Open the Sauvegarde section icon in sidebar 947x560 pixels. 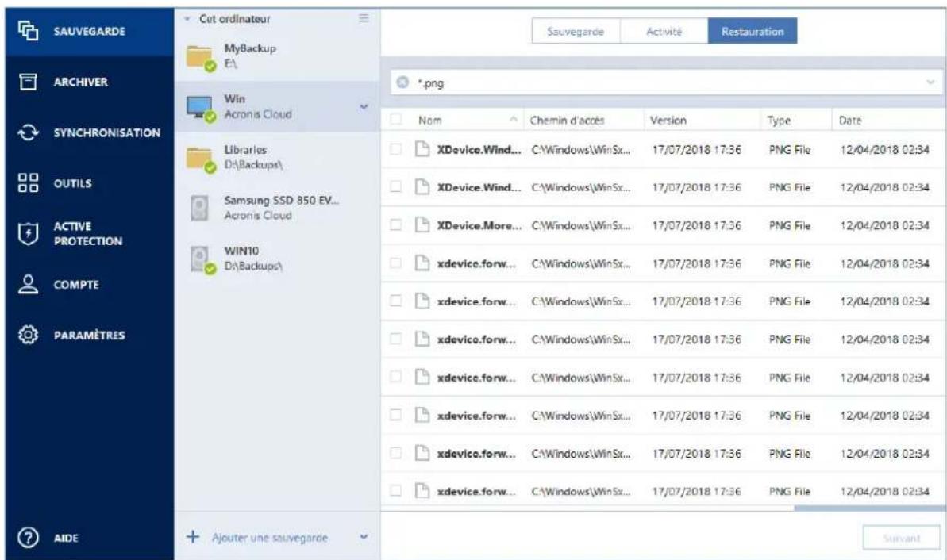click(x=28, y=31)
